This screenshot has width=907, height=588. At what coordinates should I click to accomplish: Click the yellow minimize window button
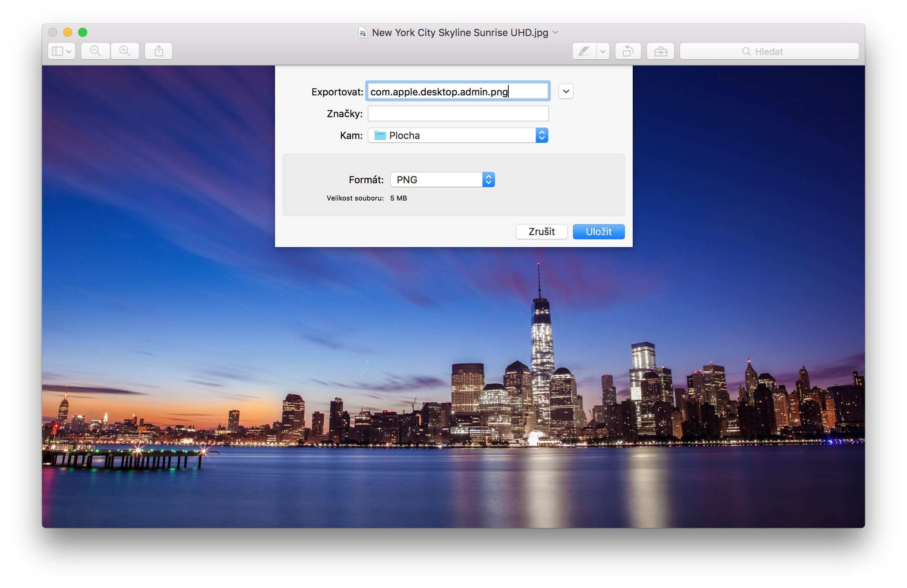click(68, 32)
